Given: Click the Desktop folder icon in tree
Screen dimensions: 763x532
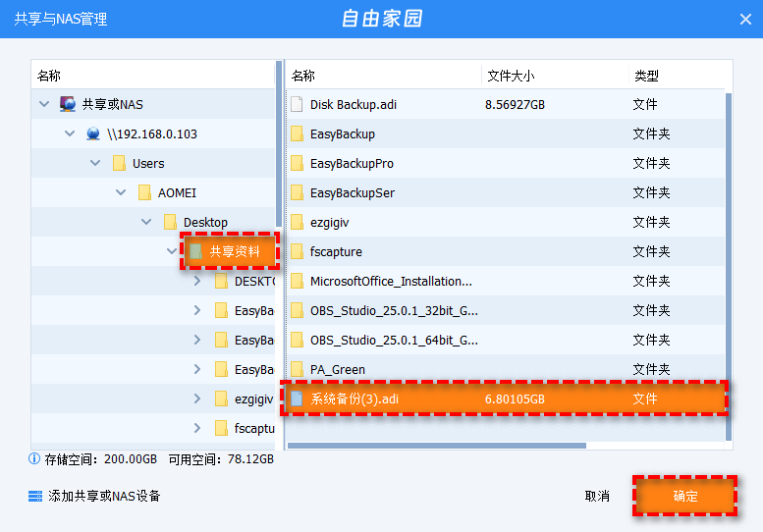Looking at the screenshot, I should coord(170,222).
